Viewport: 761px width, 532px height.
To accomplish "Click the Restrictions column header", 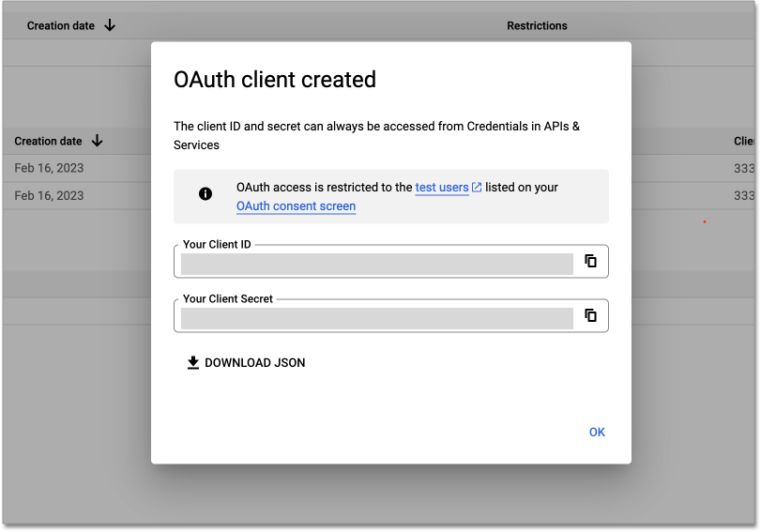I will 537,26.
